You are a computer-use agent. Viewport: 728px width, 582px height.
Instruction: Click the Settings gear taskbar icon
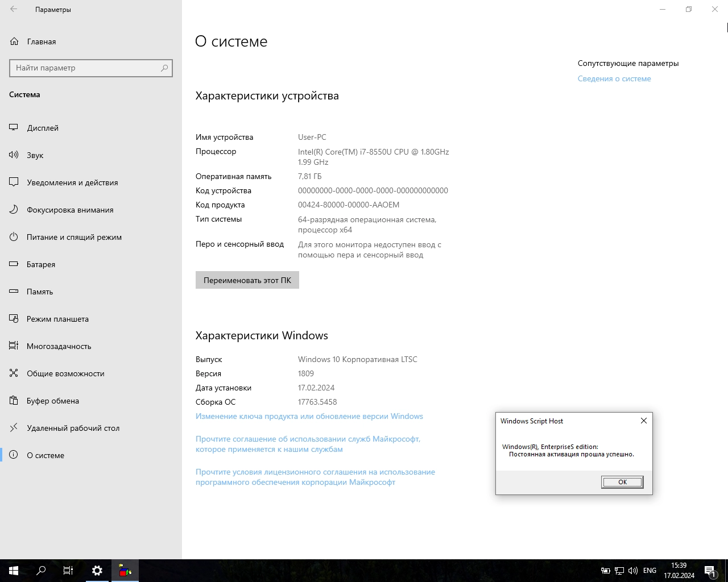[x=97, y=571]
